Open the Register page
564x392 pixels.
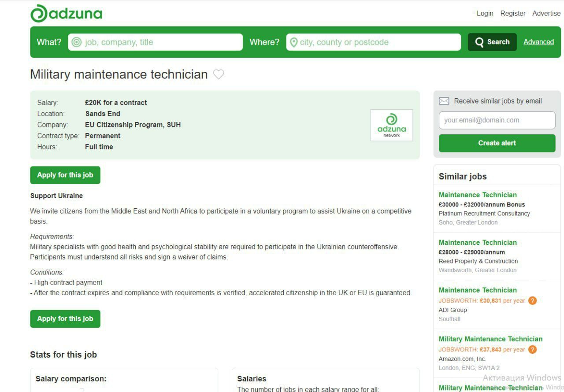pyautogui.click(x=512, y=13)
